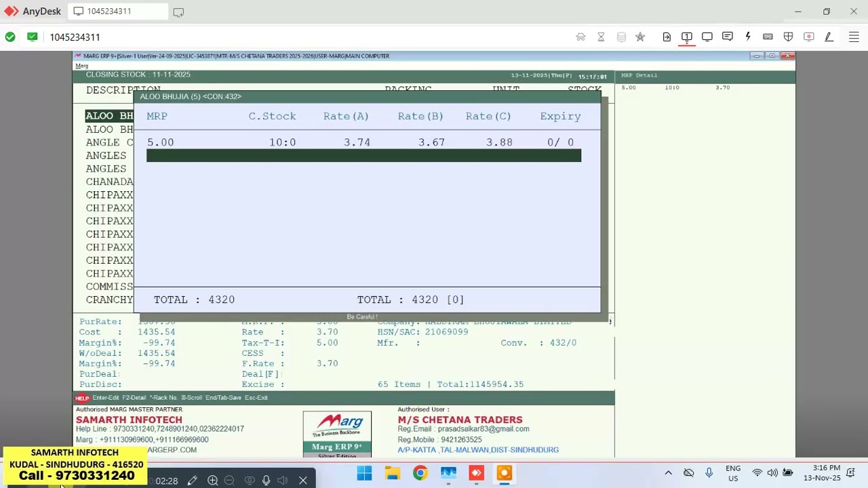Image resolution: width=868 pixels, height=488 pixels.
Task: Click MRP value 5.00 in batch row
Action: click(161, 142)
